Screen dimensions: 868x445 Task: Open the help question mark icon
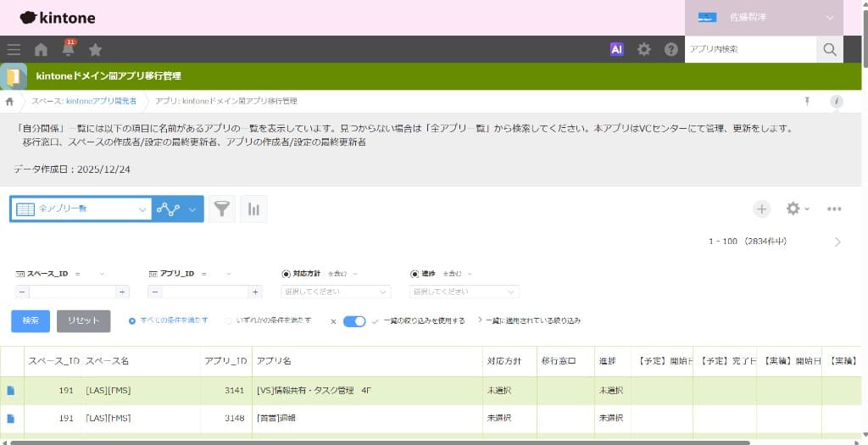(671, 49)
